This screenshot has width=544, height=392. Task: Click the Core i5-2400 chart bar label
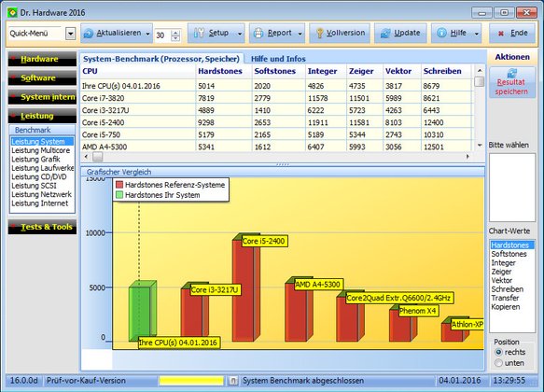[264, 241]
